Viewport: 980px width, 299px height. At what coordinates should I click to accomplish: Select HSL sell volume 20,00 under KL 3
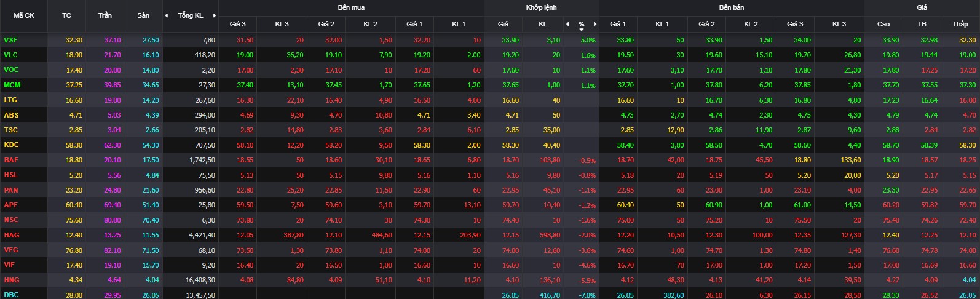point(853,175)
